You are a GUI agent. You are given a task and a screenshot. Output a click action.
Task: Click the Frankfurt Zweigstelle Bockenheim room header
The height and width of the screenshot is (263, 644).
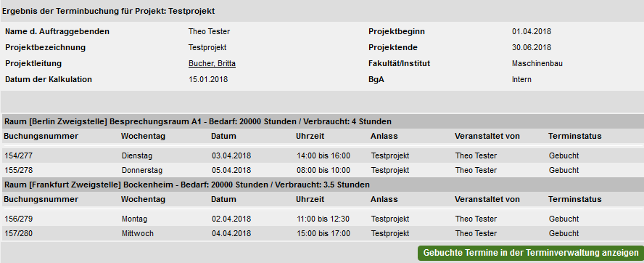click(x=322, y=185)
